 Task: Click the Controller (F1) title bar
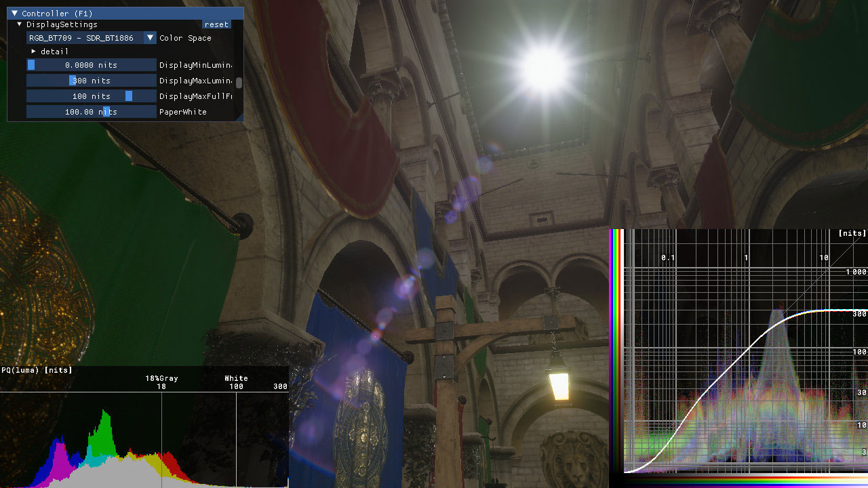coord(125,14)
